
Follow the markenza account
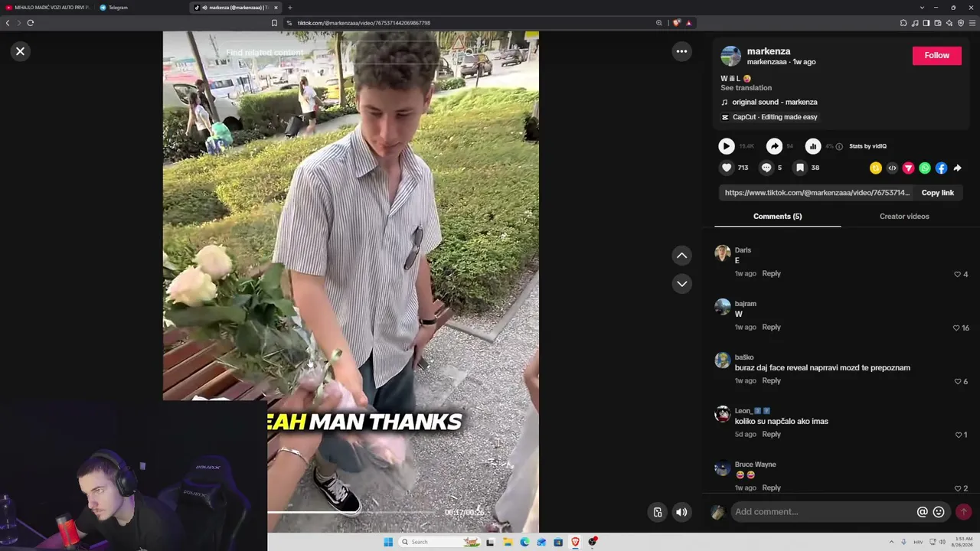click(x=936, y=55)
